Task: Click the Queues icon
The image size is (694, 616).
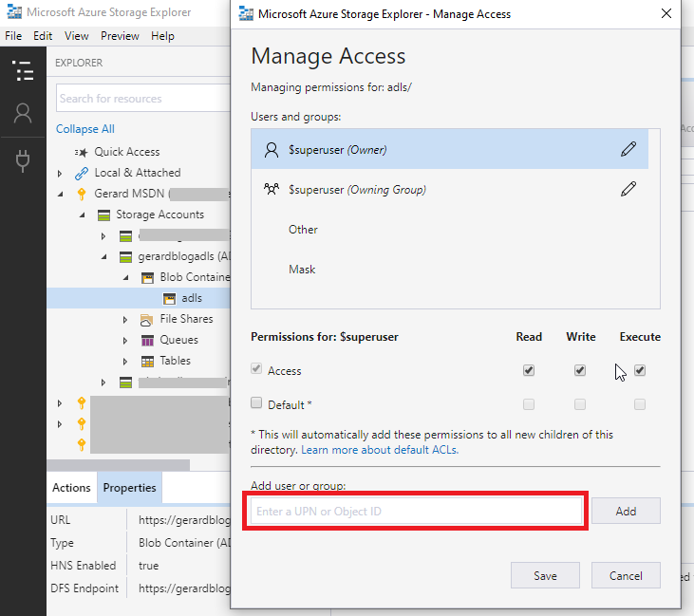Action: pos(147,341)
